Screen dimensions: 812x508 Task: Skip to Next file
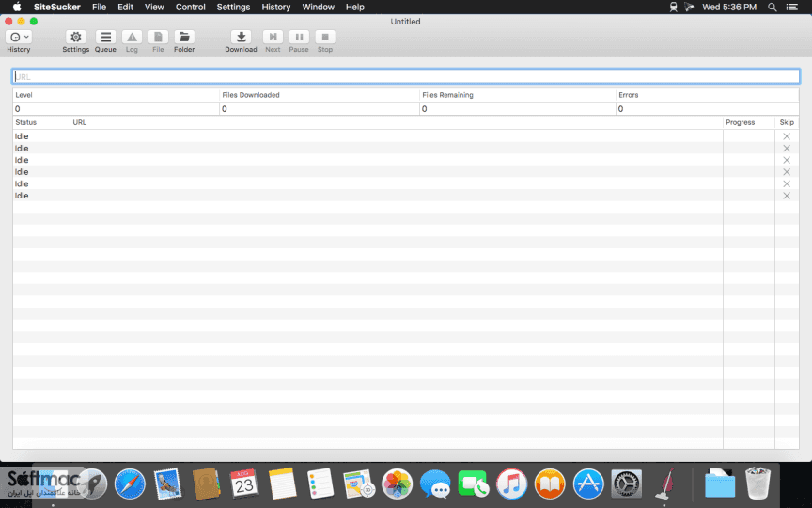[273, 37]
